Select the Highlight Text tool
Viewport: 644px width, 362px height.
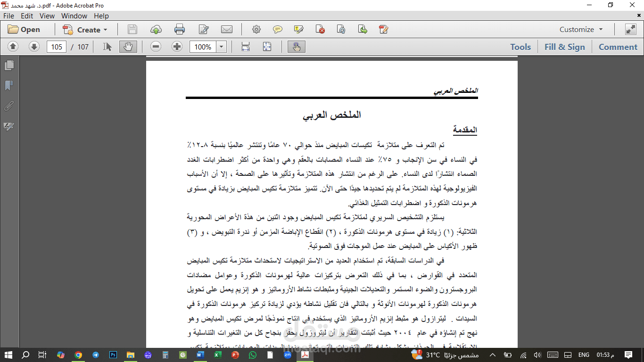point(299,30)
